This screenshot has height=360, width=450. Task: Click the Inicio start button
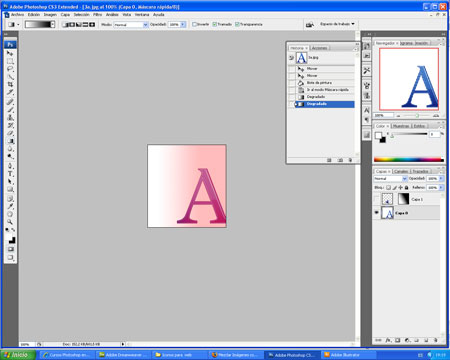pyautogui.click(x=18, y=355)
